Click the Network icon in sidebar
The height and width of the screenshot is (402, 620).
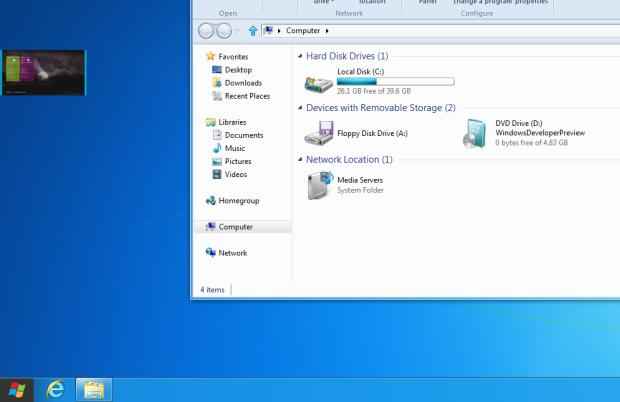click(211, 253)
